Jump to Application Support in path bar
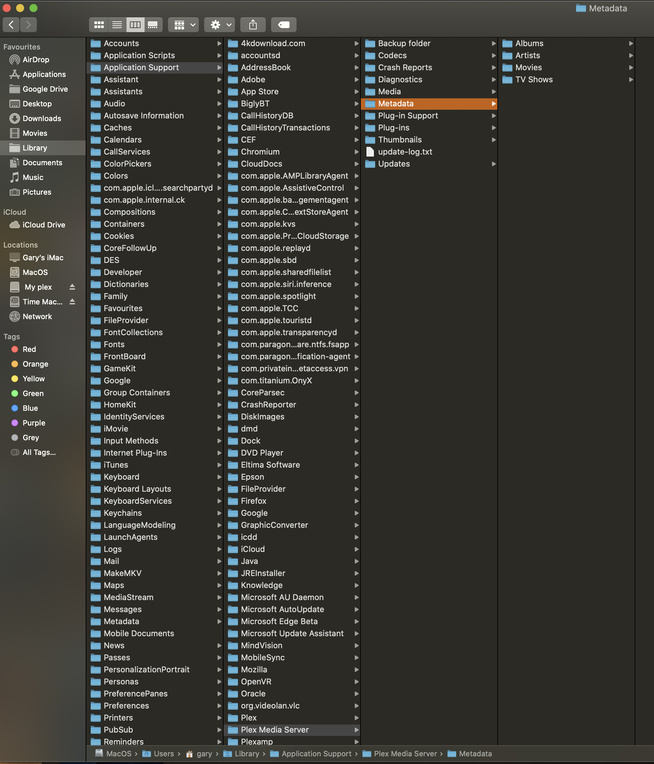 pyautogui.click(x=311, y=754)
